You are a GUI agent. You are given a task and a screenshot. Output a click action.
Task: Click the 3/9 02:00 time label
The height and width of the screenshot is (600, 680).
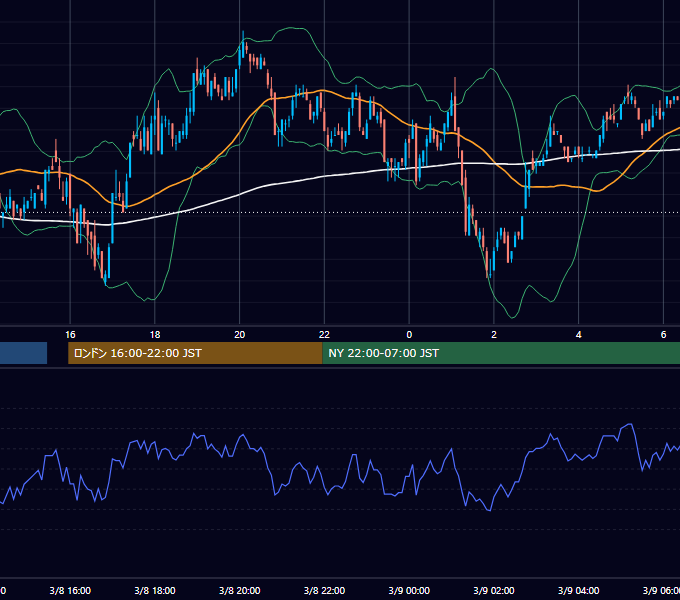(494, 590)
